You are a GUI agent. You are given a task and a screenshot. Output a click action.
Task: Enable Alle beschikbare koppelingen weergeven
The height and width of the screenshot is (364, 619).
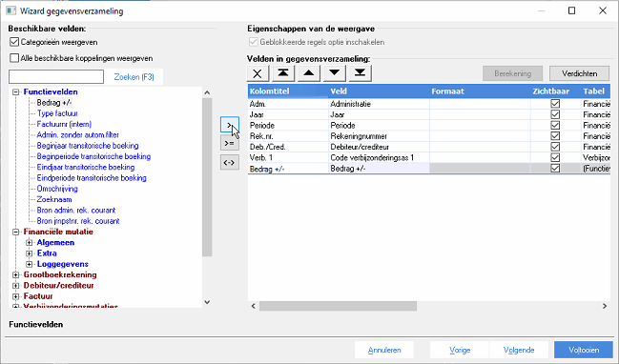(x=14, y=58)
